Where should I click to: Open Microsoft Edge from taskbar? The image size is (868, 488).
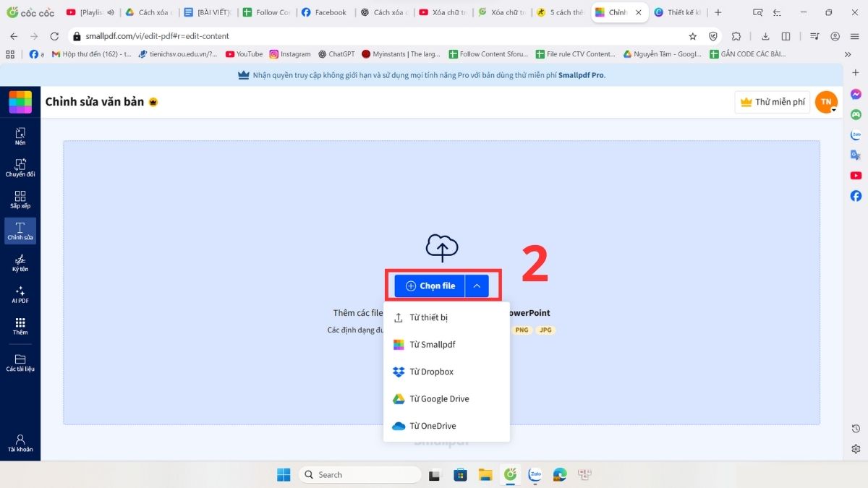pyautogui.click(x=559, y=475)
